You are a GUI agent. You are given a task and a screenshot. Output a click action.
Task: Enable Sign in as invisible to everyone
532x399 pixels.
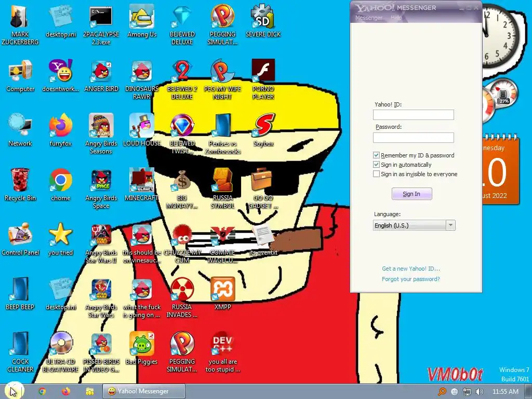pyautogui.click(x=376, y=174)
